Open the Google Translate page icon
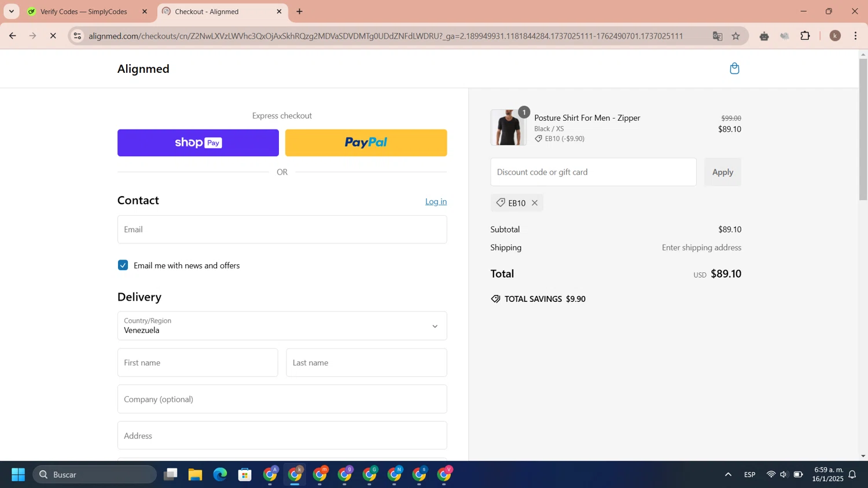The width and height of the screenshot is (868, 488). tap(718, 36)
